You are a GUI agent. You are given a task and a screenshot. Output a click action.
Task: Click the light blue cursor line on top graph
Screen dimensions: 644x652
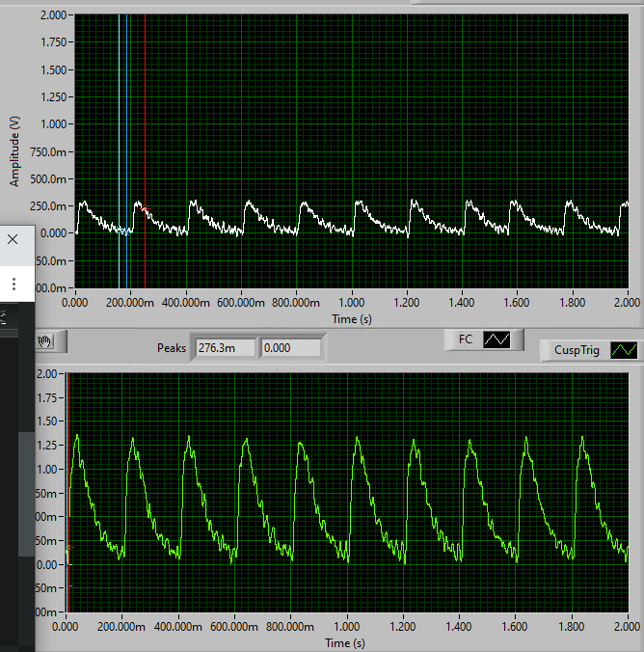(127, 116)
